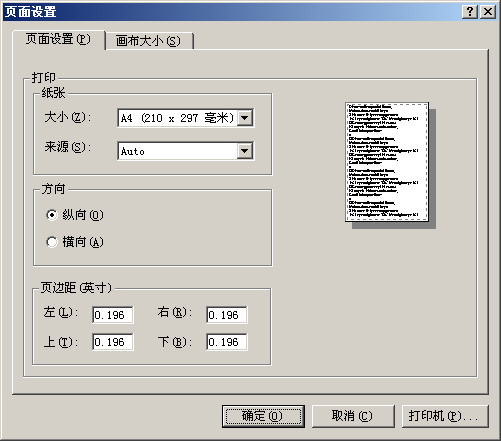Open the 来源 source dropdown arrow
Viewport: 501px width, 441px height.
click(245, 151)
